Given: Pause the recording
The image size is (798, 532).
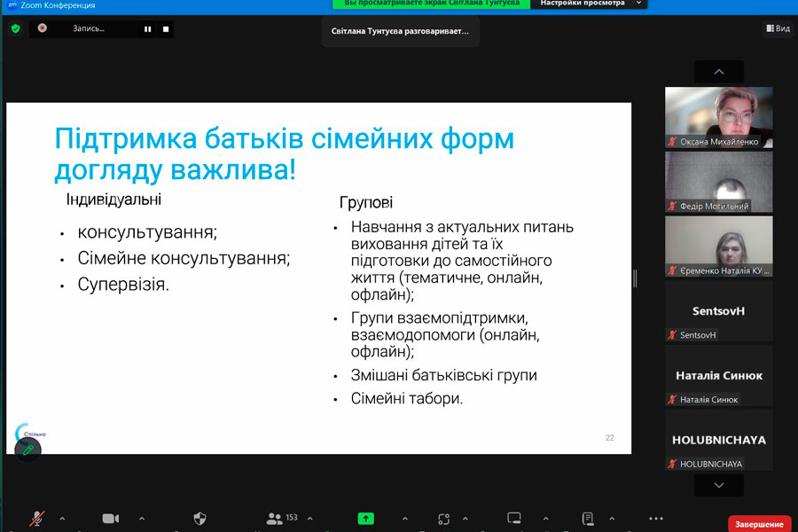Looking at the screenshot, I should tap(147, 29).
